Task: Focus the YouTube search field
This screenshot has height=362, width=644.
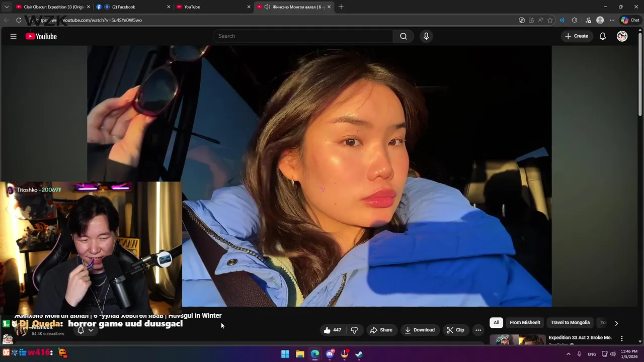Action: pos(303,36)
